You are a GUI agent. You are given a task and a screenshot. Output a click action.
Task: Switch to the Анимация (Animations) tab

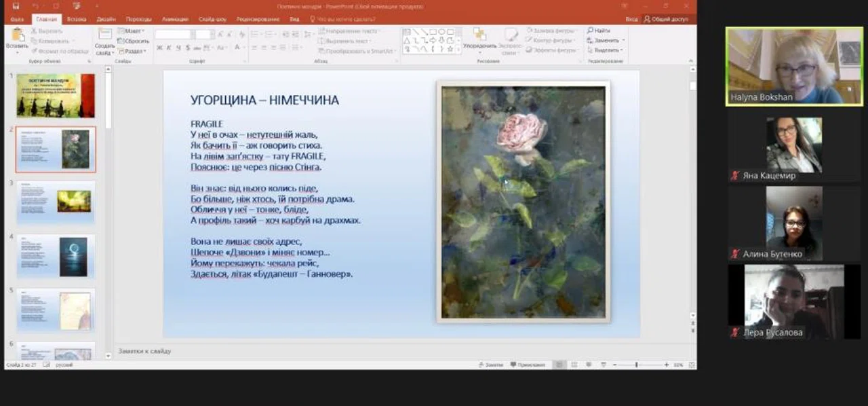tap(176, 19)
